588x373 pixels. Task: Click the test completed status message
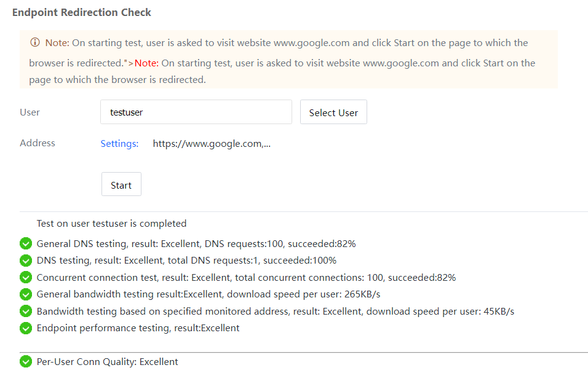click(111, 224)
